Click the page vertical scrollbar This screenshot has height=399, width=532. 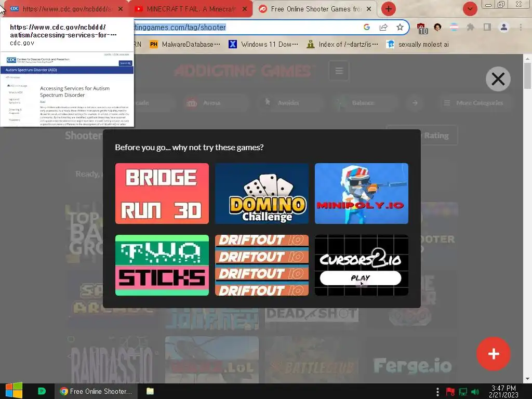click(x=528, y=75)
